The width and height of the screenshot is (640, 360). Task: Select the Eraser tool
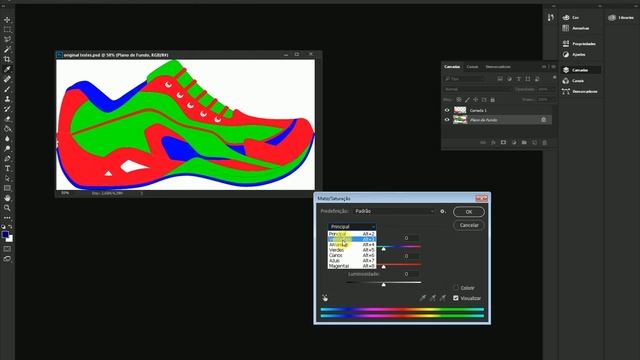click(x=7, y=119)
